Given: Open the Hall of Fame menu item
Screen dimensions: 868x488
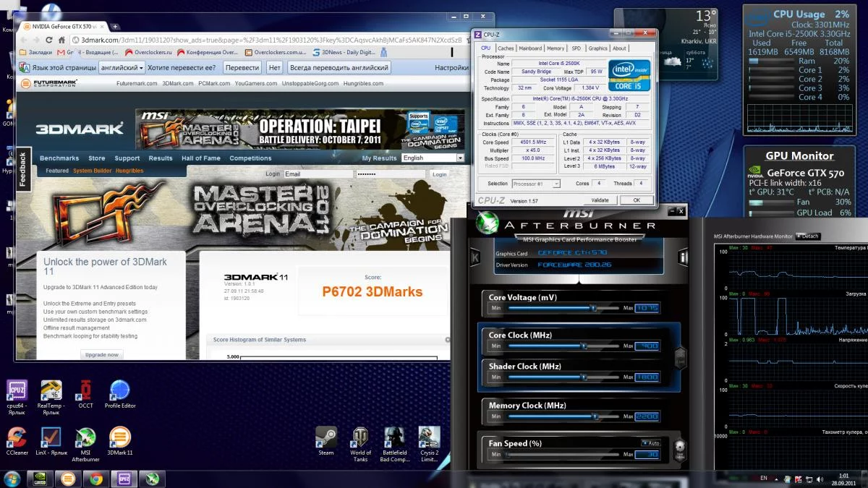Looking at the screenshot, I should point(201,158).
